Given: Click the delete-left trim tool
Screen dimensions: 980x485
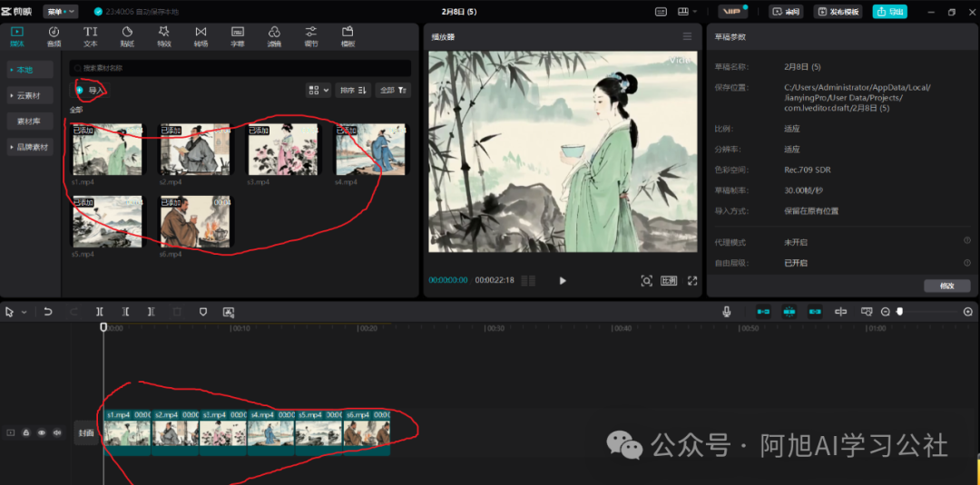Looking at the screenshot, I should (125, 312).
